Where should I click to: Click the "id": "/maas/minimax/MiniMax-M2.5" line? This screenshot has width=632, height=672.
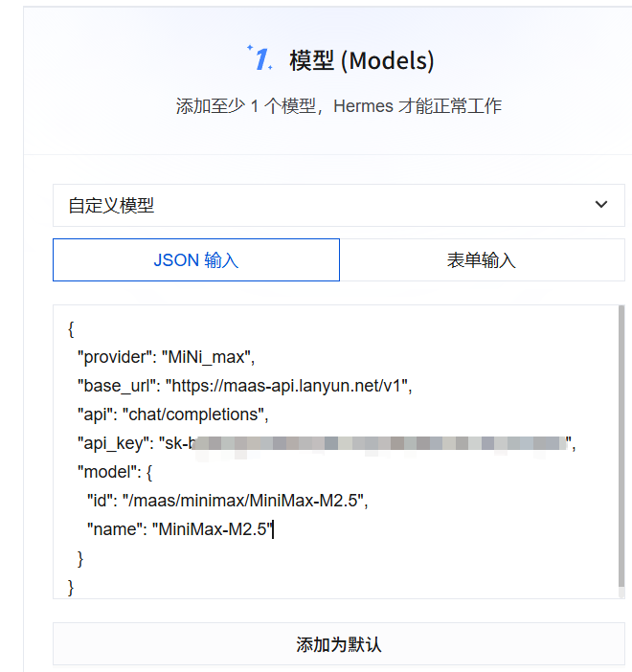click(x=228, y=501)
